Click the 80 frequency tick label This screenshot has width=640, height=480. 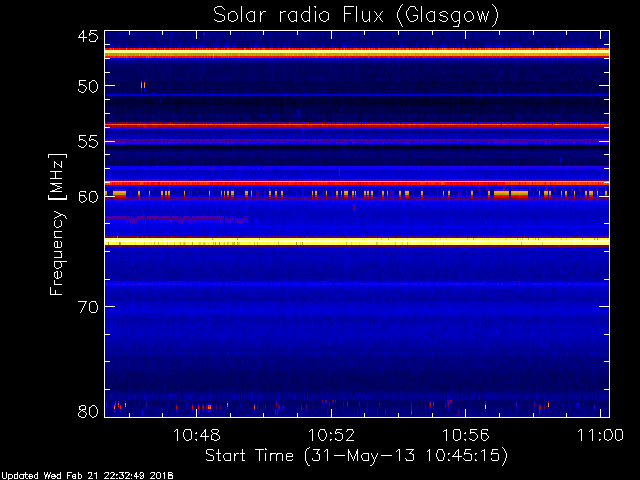pos(88,411)
